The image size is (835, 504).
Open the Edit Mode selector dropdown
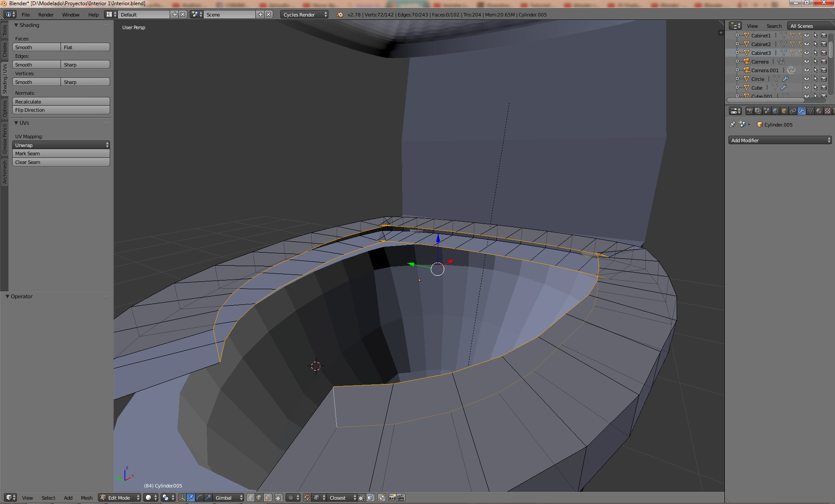pos(120,497)
